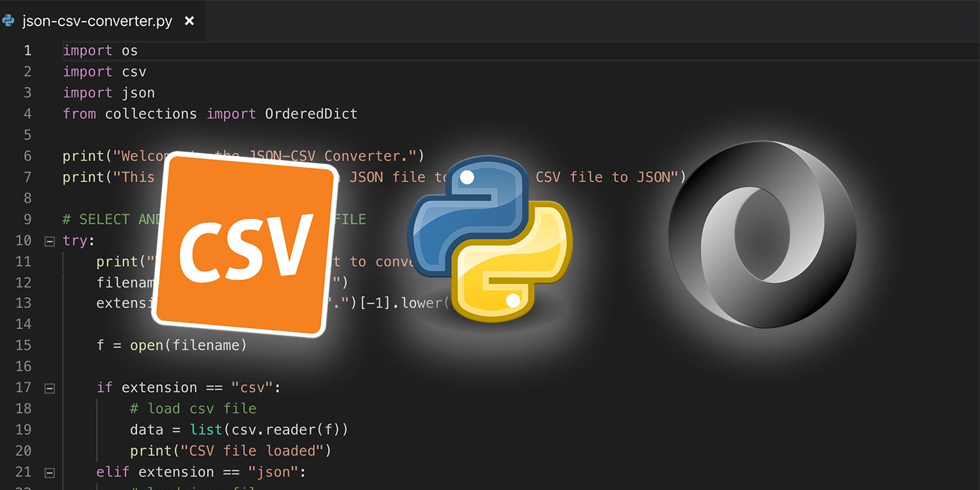Image resolution: width=980 pixels, height=490 pixels.
Task: Collapse the try block at line 10
Action: pos(50,240)
